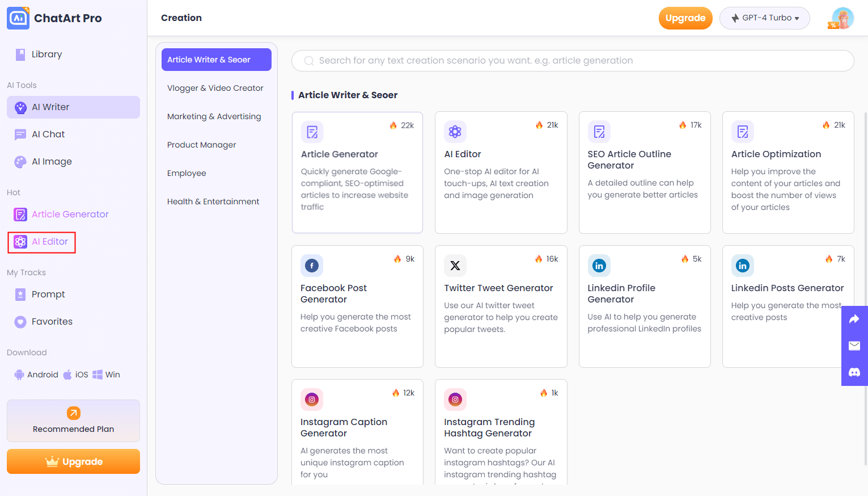Open the user profile avatar
This screenshot has height=496, width=868.
click(842, 18)
